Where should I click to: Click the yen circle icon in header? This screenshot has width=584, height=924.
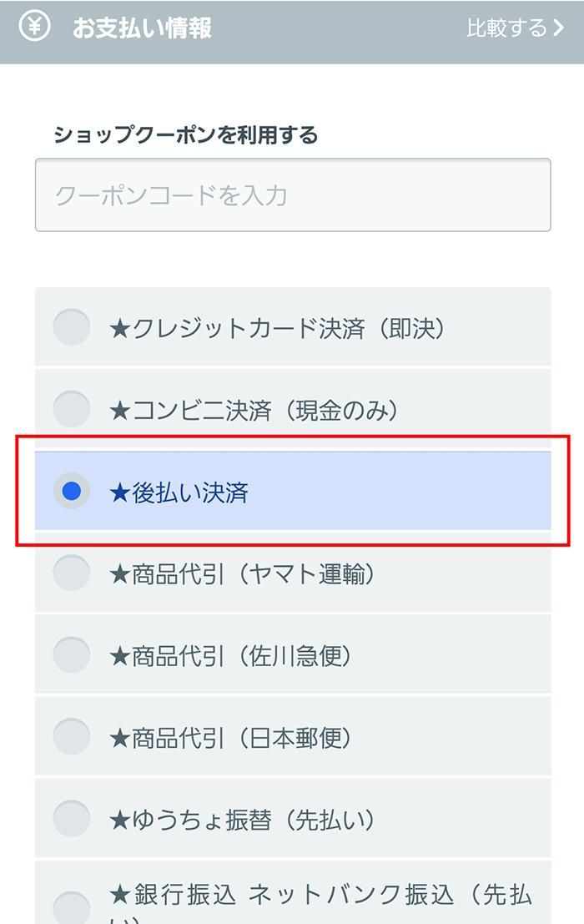[35, 27]
